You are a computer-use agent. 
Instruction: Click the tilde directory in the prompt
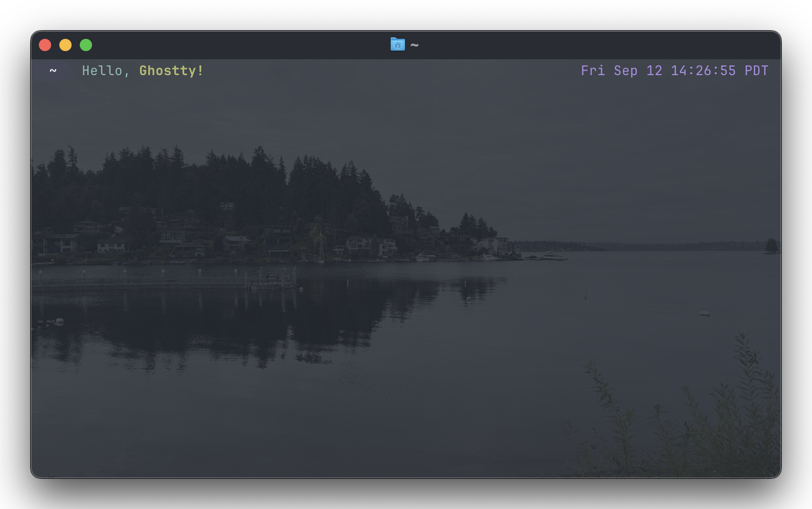[x=53, y=71]
